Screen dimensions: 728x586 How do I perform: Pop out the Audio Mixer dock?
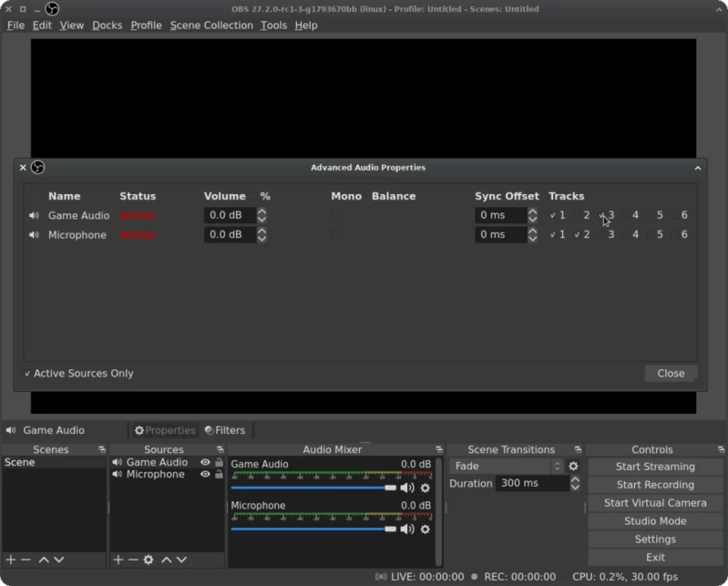tap(439, 449)
